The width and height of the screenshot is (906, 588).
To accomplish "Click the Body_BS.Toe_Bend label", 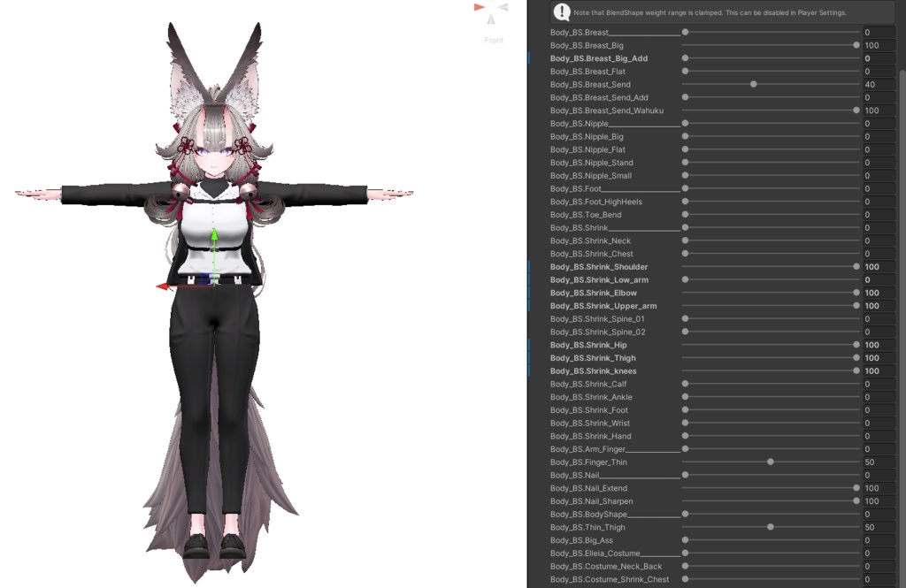I will 586,215.
